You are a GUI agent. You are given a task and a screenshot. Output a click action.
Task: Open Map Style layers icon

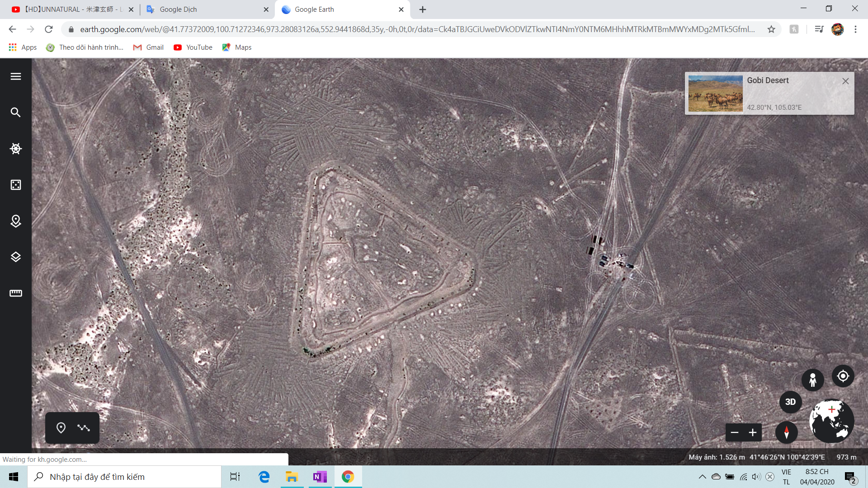pos(16,257)
